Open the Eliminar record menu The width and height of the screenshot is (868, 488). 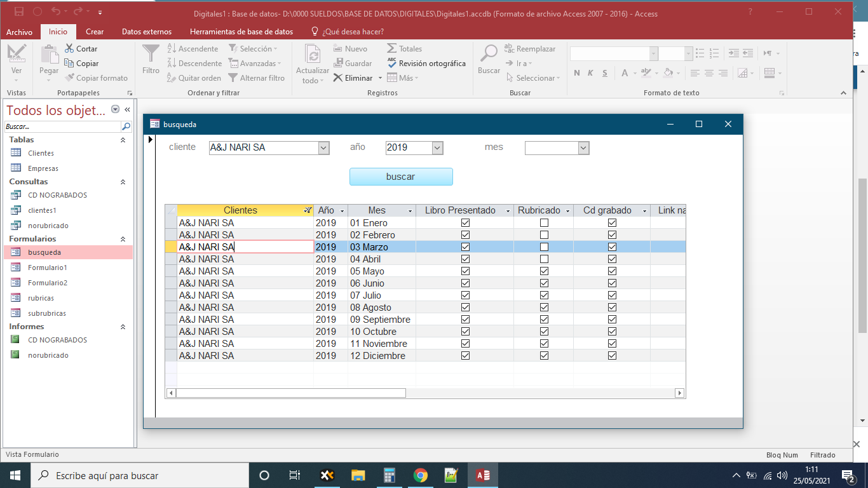click(380, 78)
